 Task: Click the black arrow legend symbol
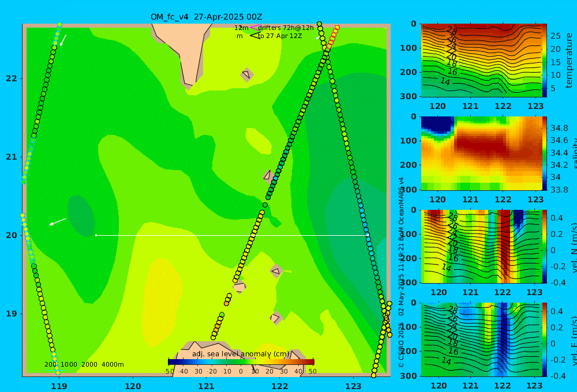click(254, 36)
